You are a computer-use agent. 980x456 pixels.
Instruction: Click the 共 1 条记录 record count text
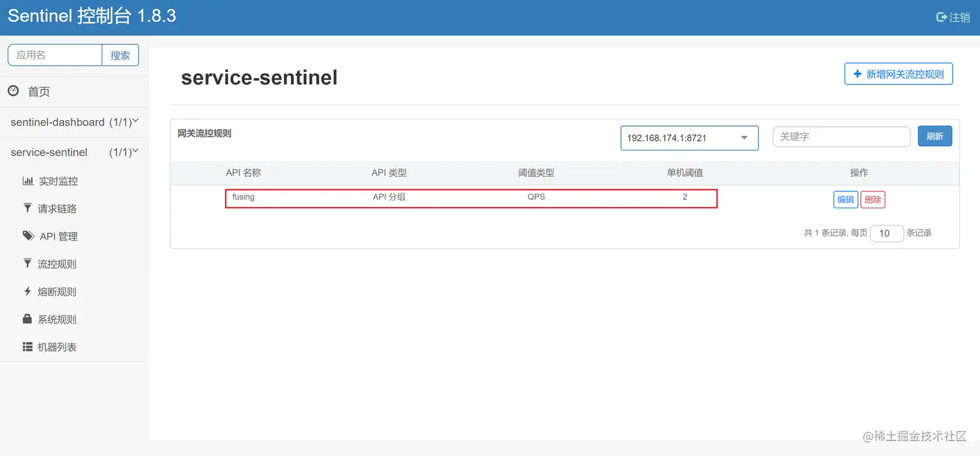click(826, 233)
